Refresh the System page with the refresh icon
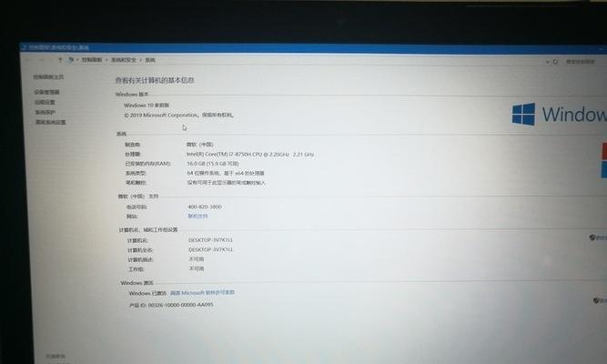The width and height of the screenshot is (607, 364). pos(555,62)
